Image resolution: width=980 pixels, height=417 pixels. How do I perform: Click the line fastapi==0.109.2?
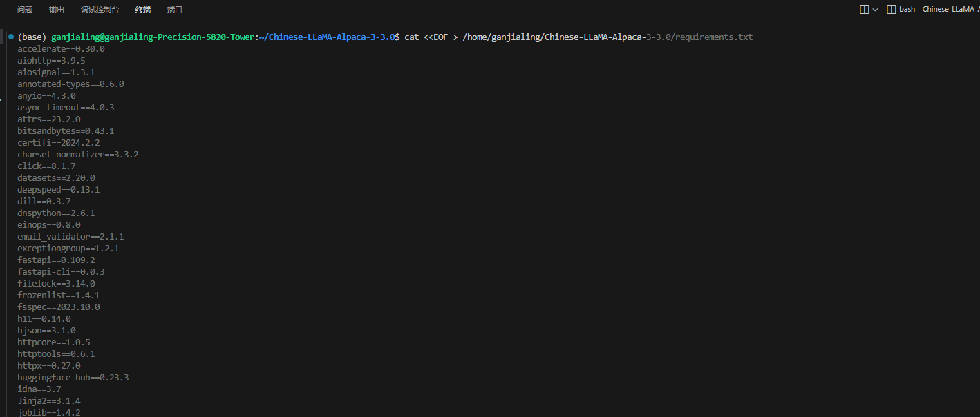(x=56, y=260)
